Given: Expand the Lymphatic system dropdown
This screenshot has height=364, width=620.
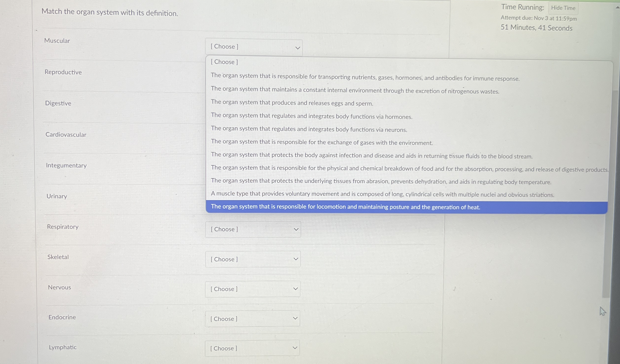Looking at the screenshot, I should tap(252, 348).
